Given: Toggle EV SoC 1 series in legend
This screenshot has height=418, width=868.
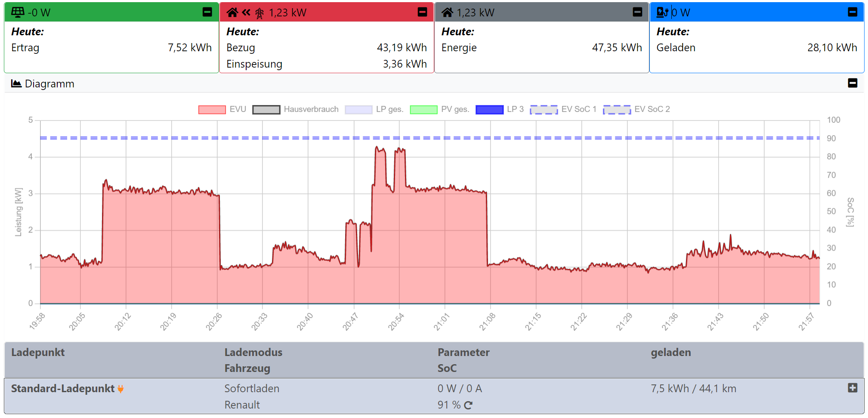Looking at the screenshot, I should 563,109.
